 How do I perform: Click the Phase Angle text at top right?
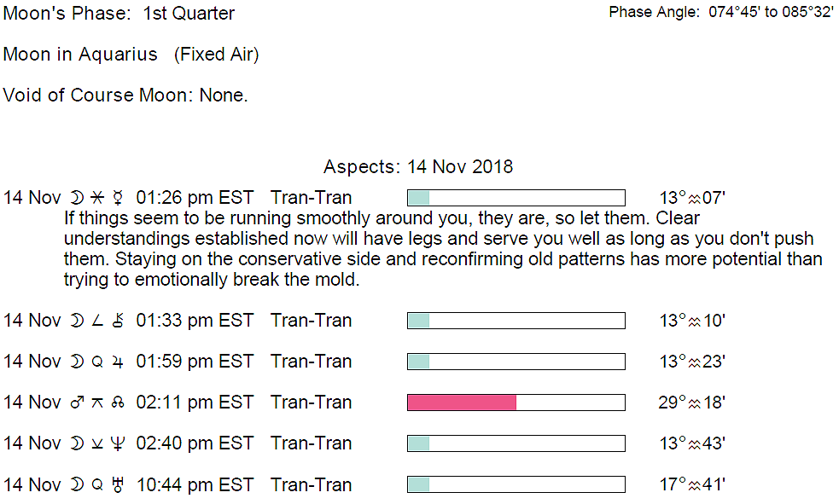click(720, 14)
